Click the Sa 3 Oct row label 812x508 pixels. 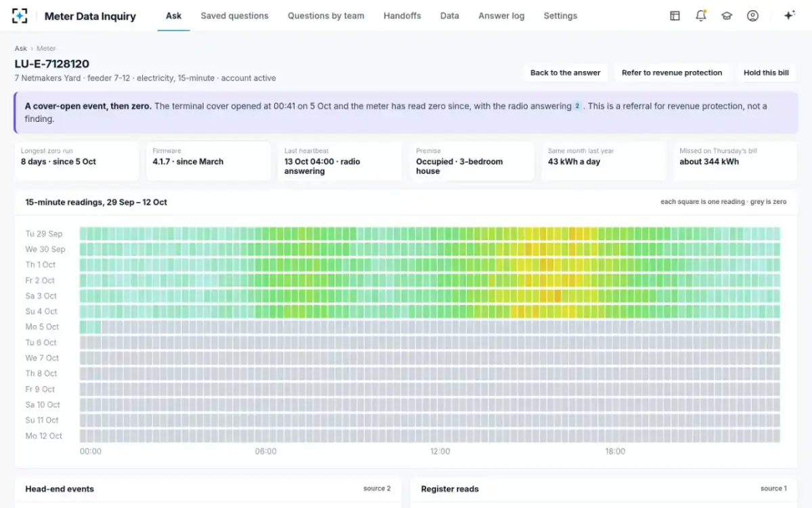41,296
